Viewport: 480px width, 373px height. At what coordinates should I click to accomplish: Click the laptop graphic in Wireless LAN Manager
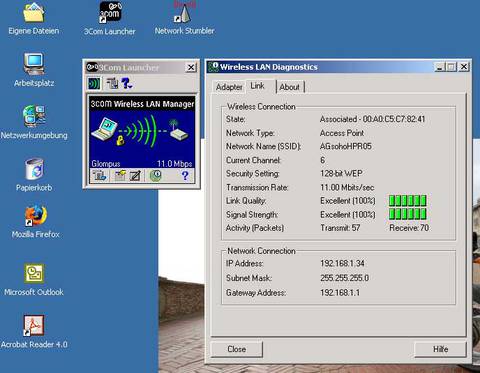pos(104,129)
